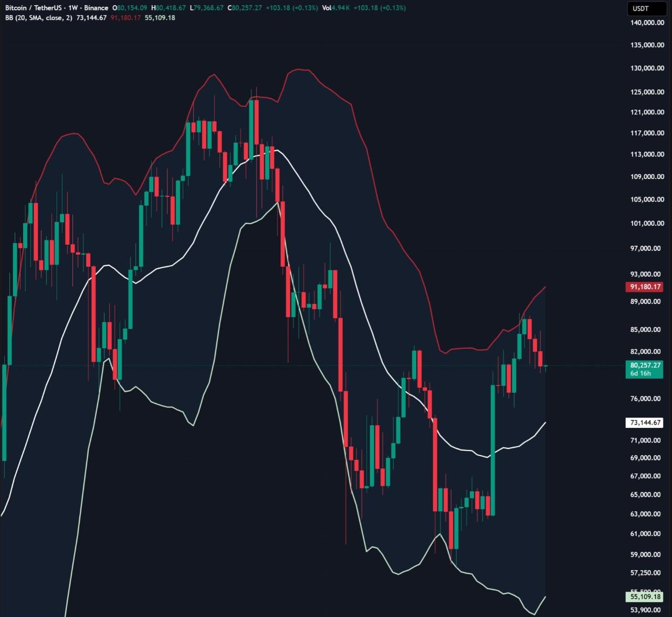Click the 101,000.00 price scale label
Screen dimensions: 672x617
(x=647, y=223)
